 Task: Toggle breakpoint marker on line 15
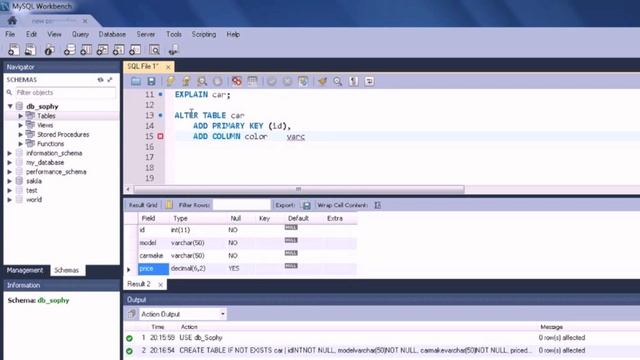click(160, 136)
